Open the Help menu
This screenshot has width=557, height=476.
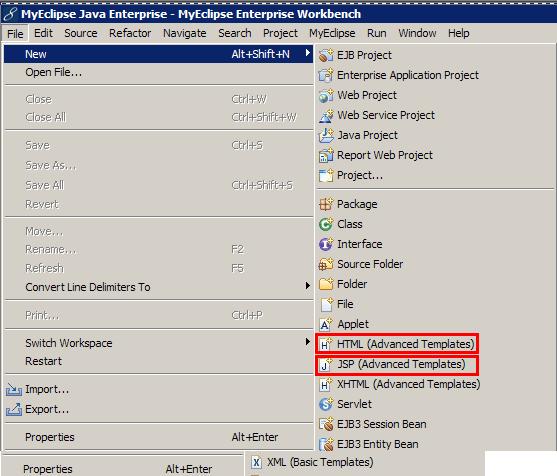pos(459,33)
